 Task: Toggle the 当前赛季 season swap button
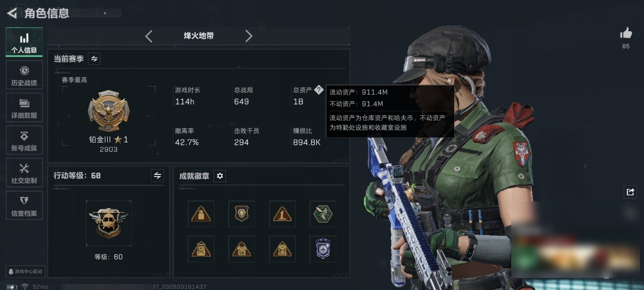[94, 59]
